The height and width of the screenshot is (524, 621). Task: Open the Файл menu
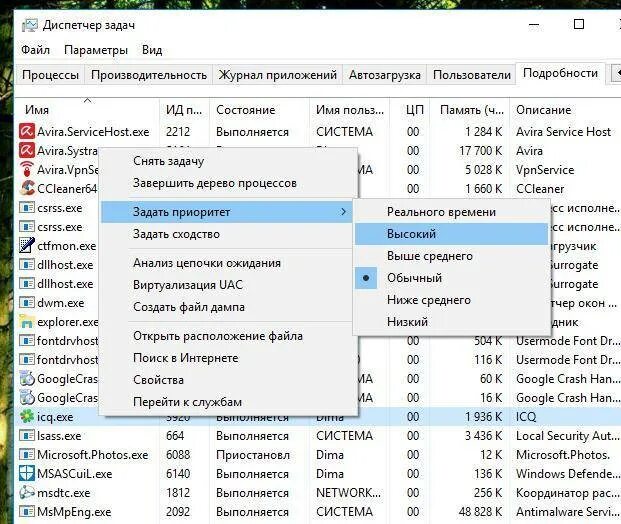click(35, 50)
